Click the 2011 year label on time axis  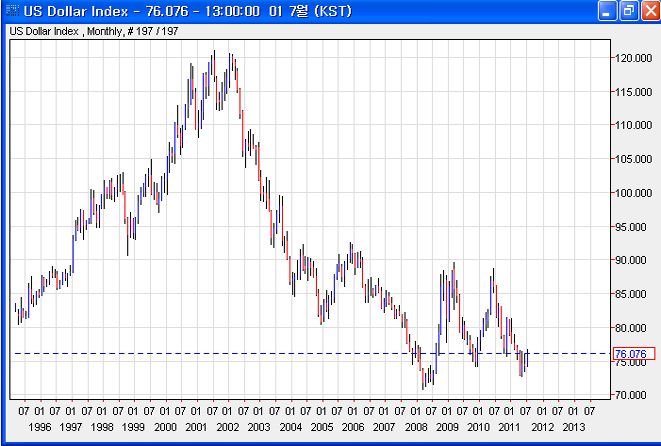click(x=510, y=427)
